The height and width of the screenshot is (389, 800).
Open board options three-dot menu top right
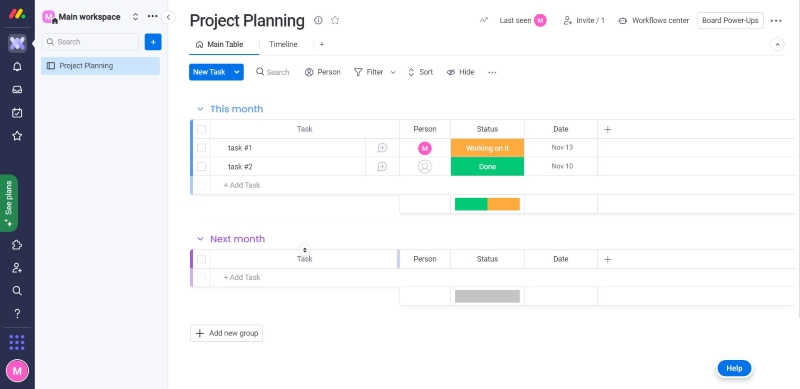coord(776,21)
